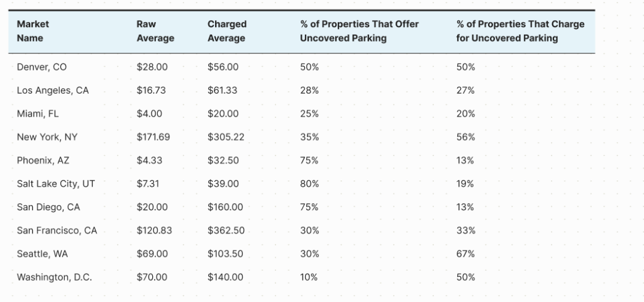
Task: Select the Denver, CO market cell
Action: tap(42, 67)
